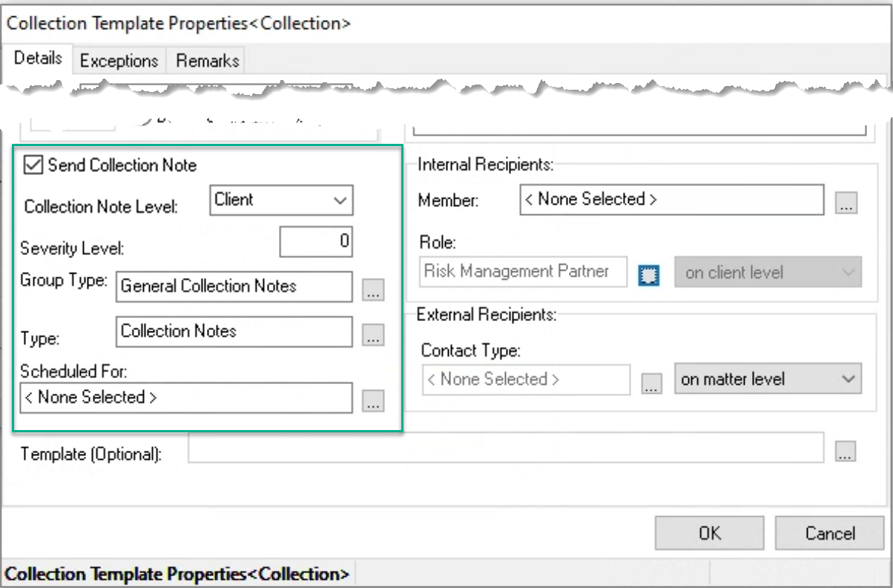
Task: Browse Template (Optional) with ellipsis button
Action: (x=846, y=452)
